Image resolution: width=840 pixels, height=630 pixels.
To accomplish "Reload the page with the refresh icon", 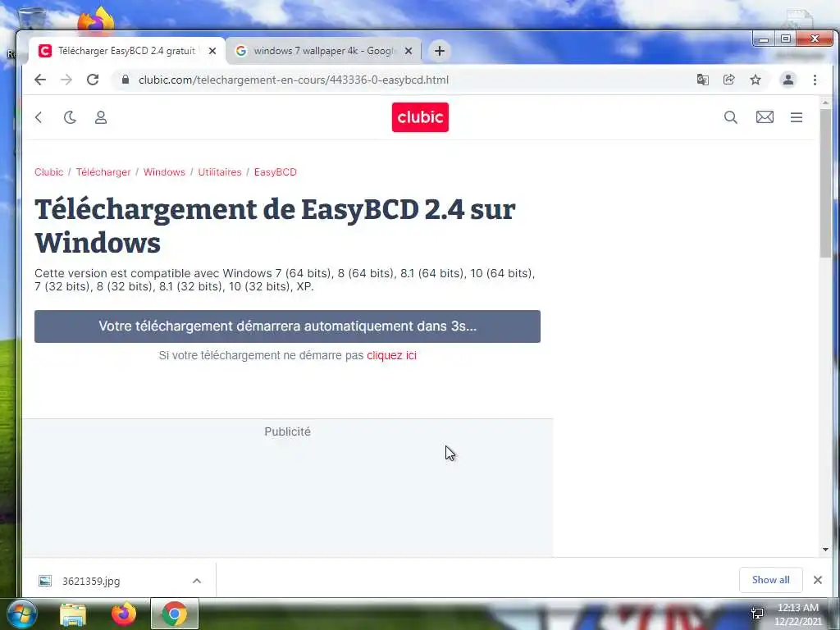I will coord(93,80).
